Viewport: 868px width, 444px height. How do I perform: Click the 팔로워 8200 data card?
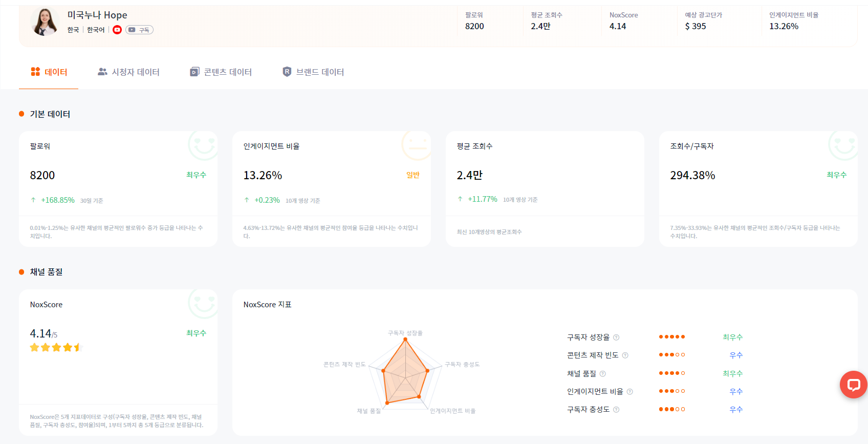pyautogui.click(x=118, y=189)
